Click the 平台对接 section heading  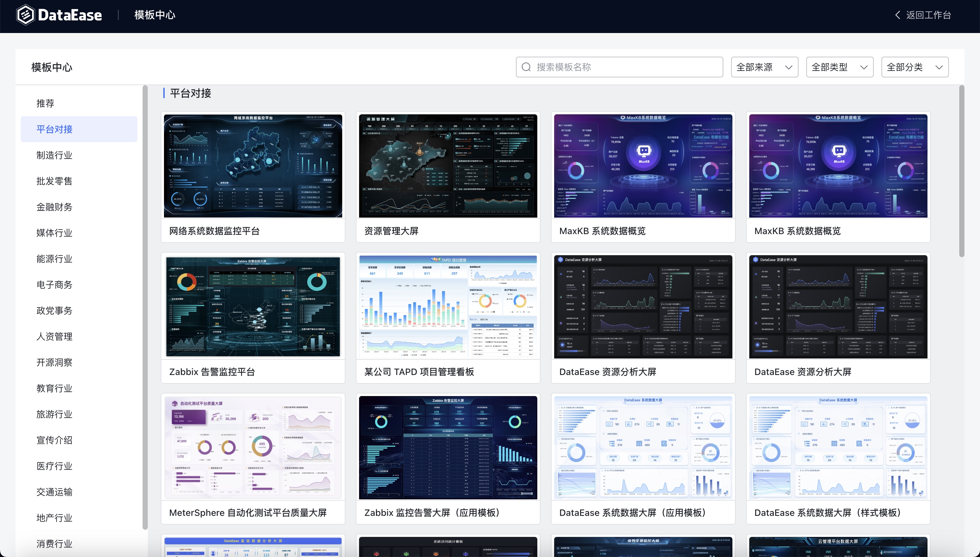coord(190,93)
